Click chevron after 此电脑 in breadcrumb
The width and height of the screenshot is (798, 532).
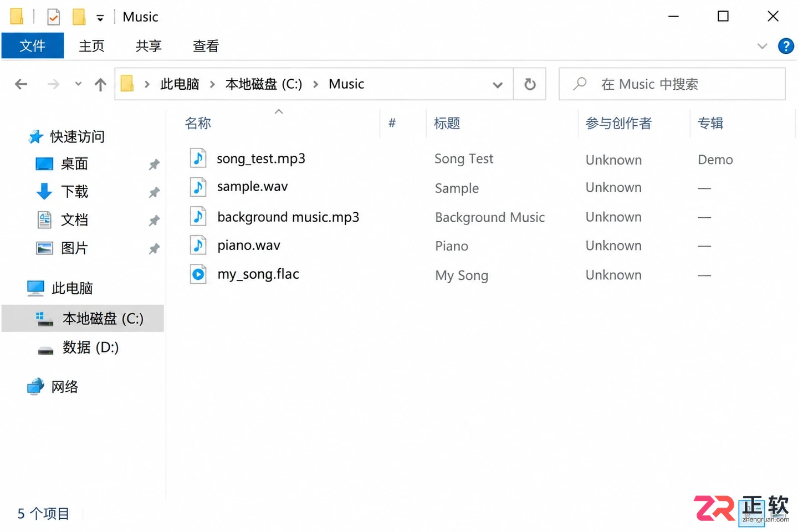pos(212,84)
